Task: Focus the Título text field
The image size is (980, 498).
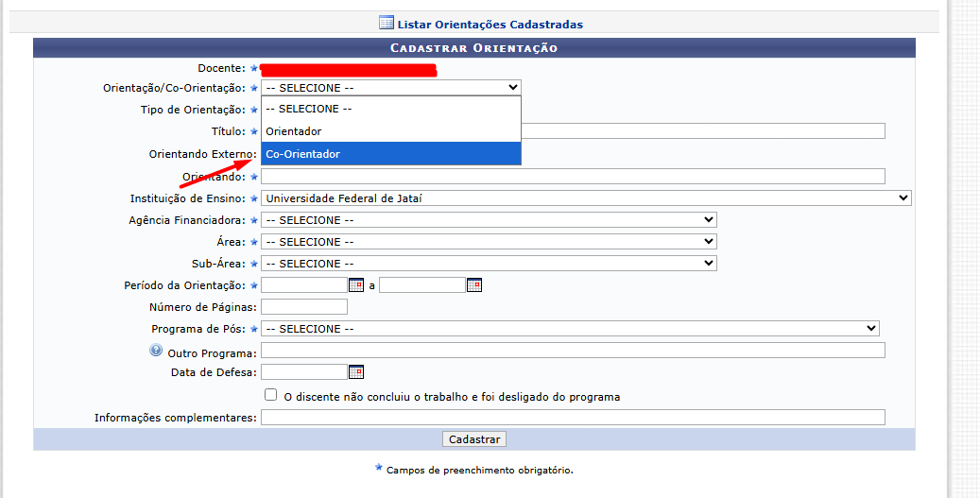Action: pyautogui.click(x=703, y=130)
